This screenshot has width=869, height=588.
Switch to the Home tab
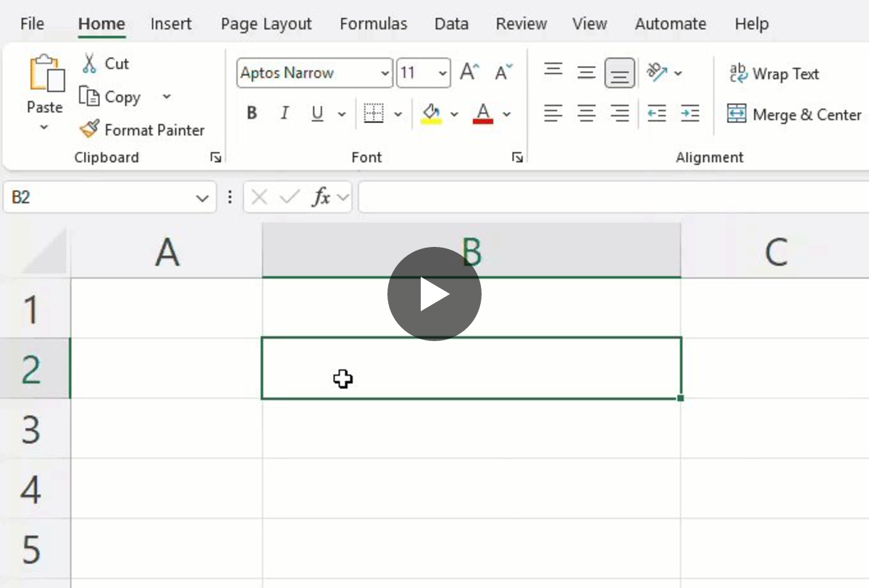point(101,24)
